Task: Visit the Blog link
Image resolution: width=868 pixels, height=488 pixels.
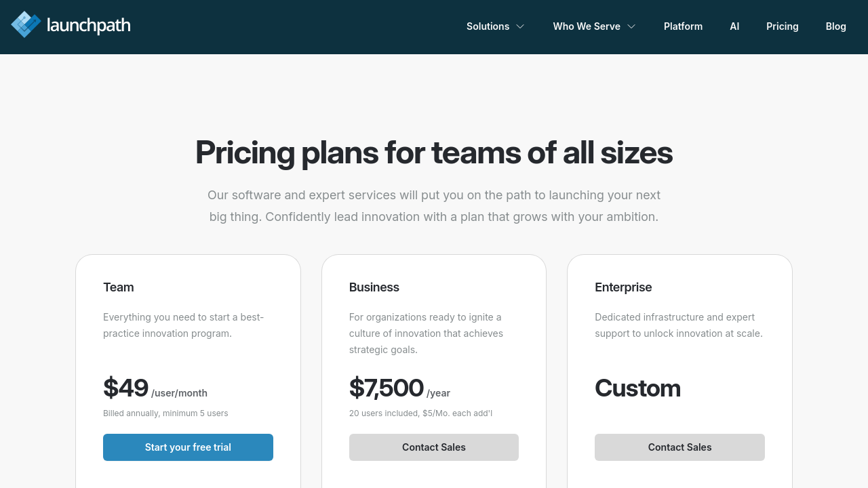Action: click(x=835, y=26)
